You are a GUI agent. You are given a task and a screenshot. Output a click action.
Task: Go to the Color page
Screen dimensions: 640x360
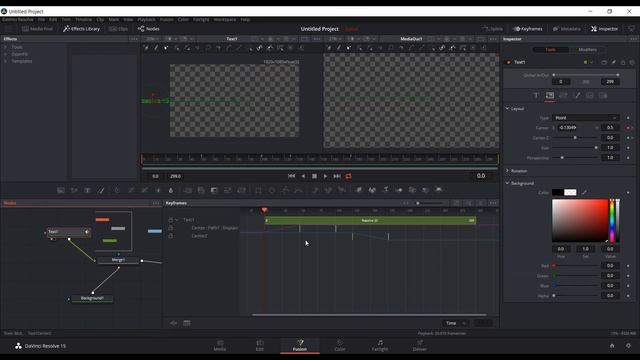click(x=340, y=345)
